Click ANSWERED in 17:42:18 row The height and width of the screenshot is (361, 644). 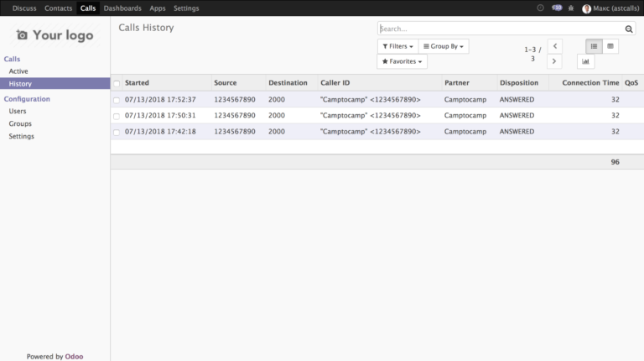(517, 132)
